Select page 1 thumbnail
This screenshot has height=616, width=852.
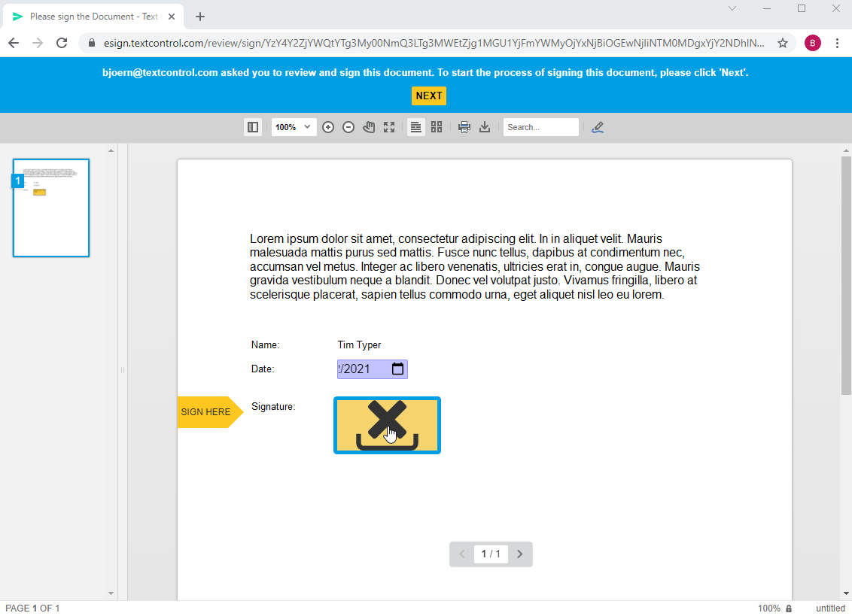(x=51, y=208)
